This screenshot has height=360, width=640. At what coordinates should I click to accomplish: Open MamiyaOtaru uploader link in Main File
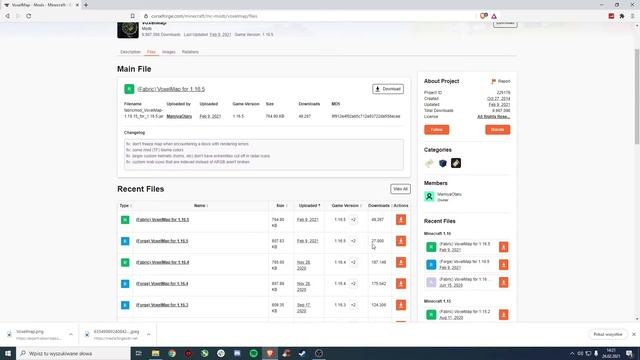(x=179, y=116)
